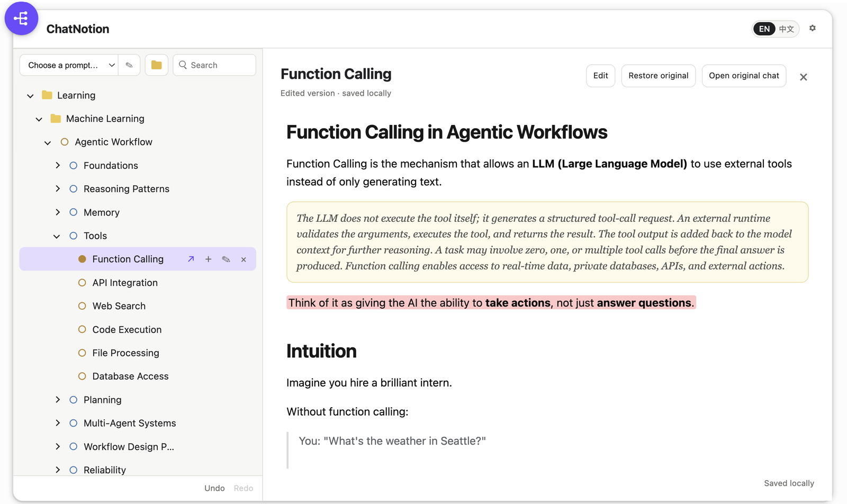Expand the Foundations node

[58, 165]
